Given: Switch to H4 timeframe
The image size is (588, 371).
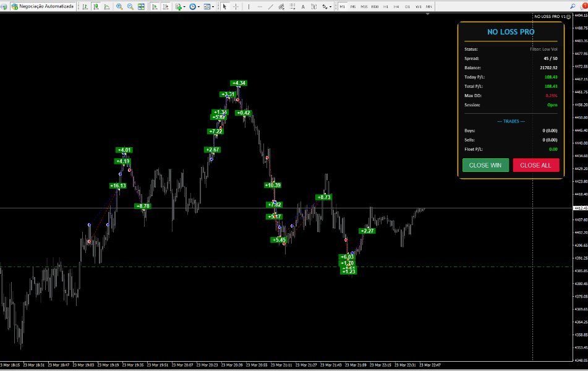Looking at the screenshot, I should [x=396, y=6].
